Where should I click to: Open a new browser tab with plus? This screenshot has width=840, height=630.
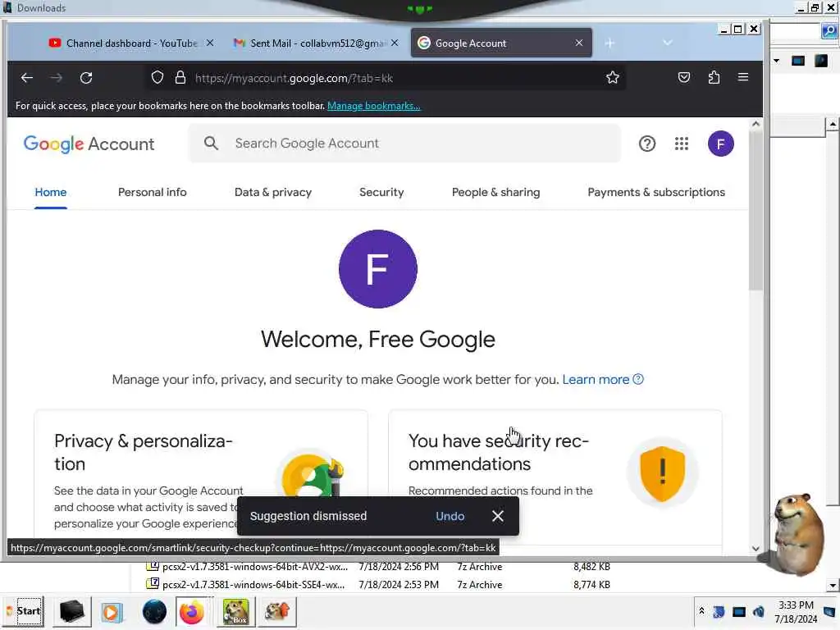[609, 43]
